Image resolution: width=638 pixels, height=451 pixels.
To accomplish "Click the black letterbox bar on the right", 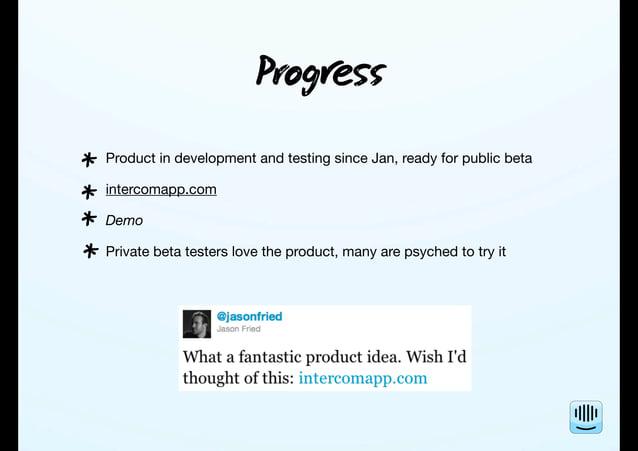I will point(629,226).
